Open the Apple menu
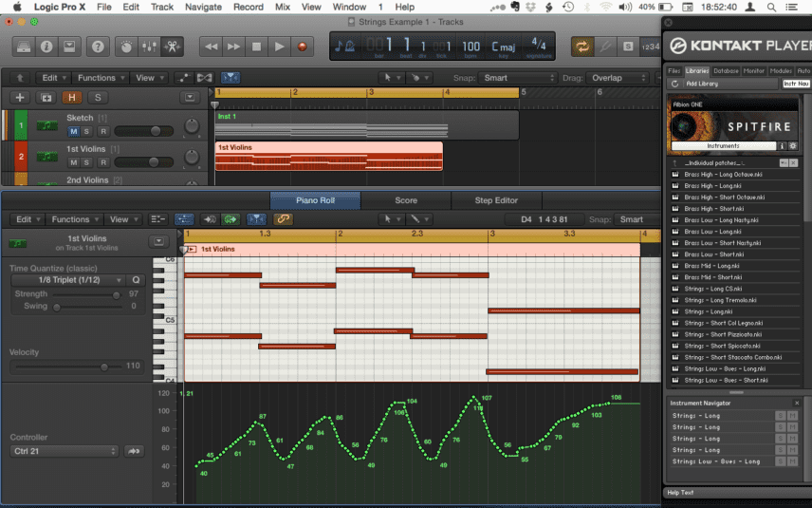Screen dimensions: 812x508 point(17,7)
